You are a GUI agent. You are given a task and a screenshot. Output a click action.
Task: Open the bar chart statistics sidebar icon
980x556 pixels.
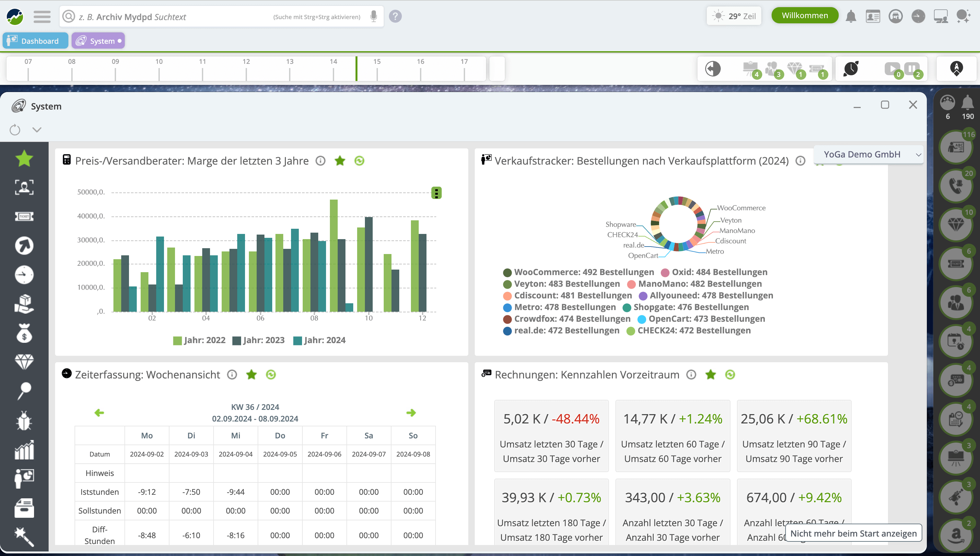tap(24, 450)
